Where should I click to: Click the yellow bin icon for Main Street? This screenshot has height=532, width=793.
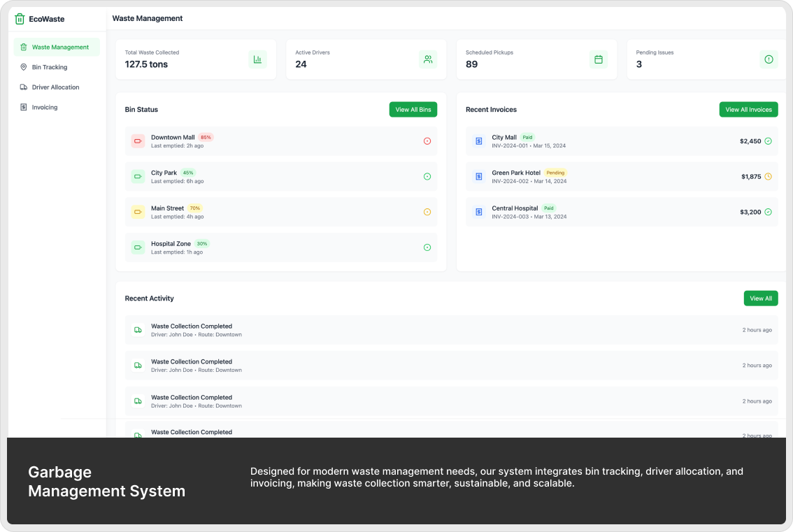point(138,212)
